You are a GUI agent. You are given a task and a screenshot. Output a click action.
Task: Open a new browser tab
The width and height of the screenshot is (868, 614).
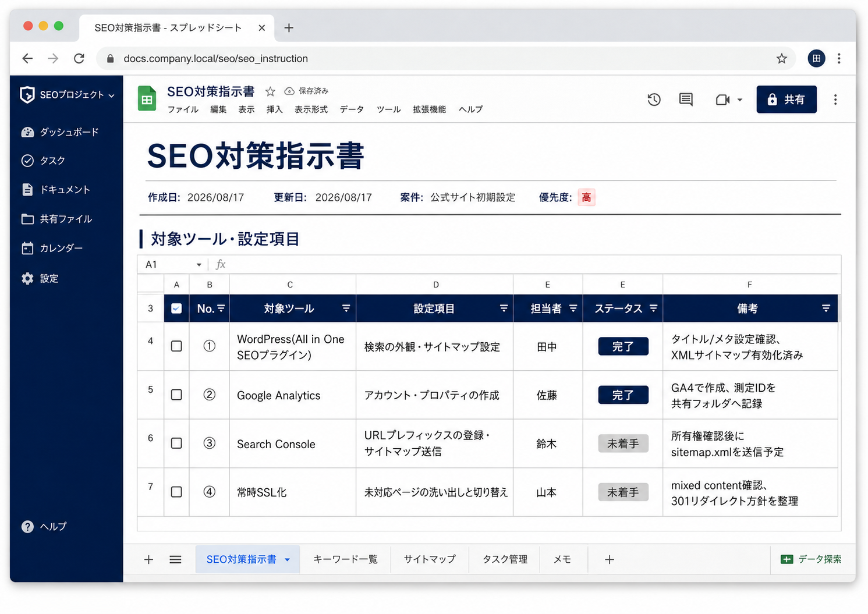tap(289, 28)
